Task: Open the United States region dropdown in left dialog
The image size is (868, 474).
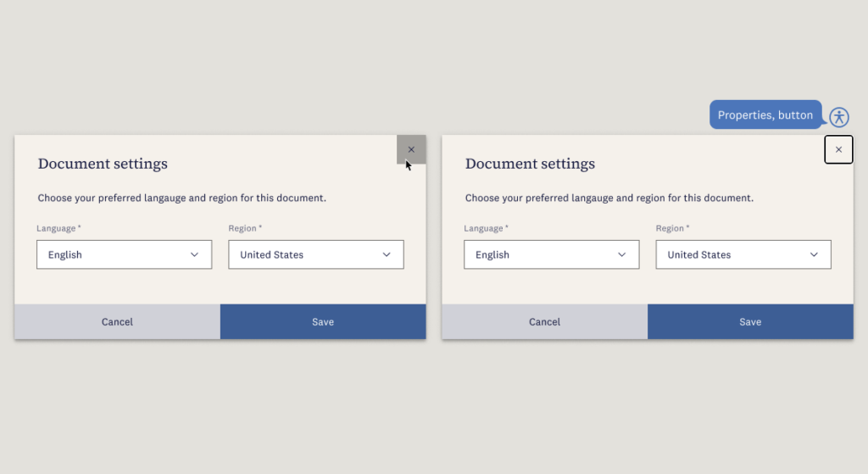Action: (x=316, y=254)
